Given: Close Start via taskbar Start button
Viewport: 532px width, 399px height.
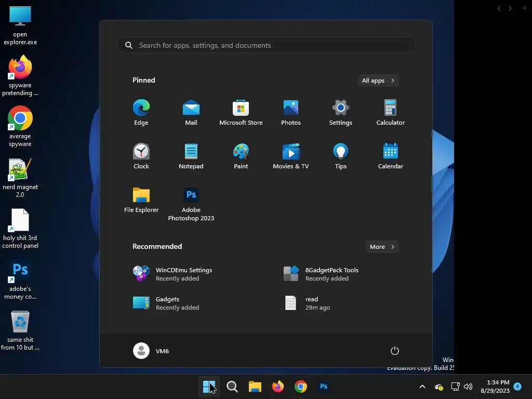Looking at the screenshot, I should [x=209, y=387].
